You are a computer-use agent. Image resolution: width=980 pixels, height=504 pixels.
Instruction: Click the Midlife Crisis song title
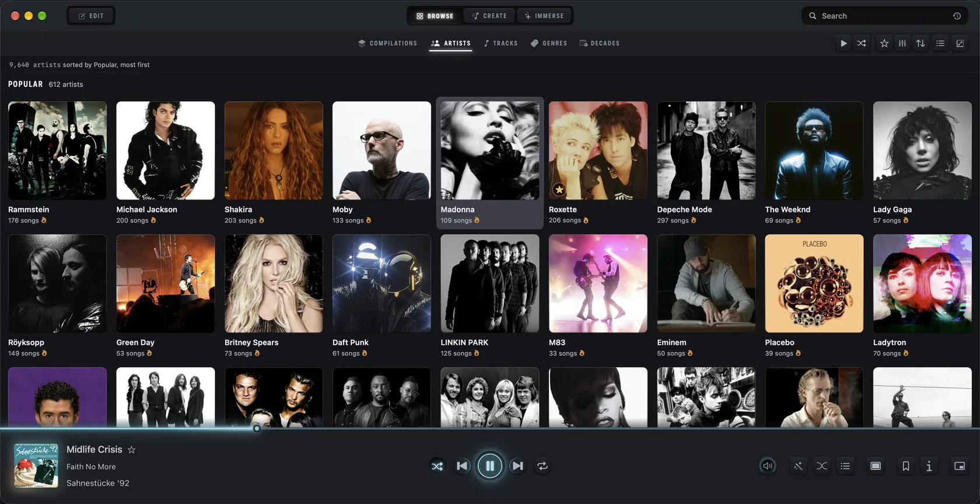click(94, 450)
